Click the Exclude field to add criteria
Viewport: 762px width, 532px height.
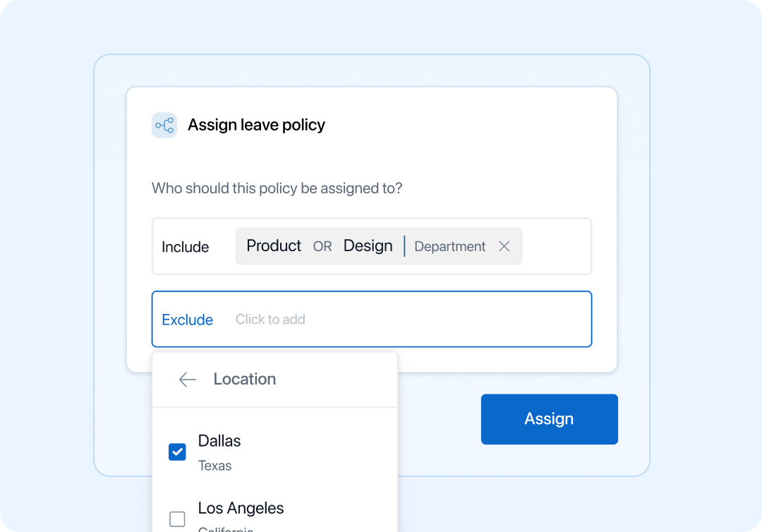(372, 319)
